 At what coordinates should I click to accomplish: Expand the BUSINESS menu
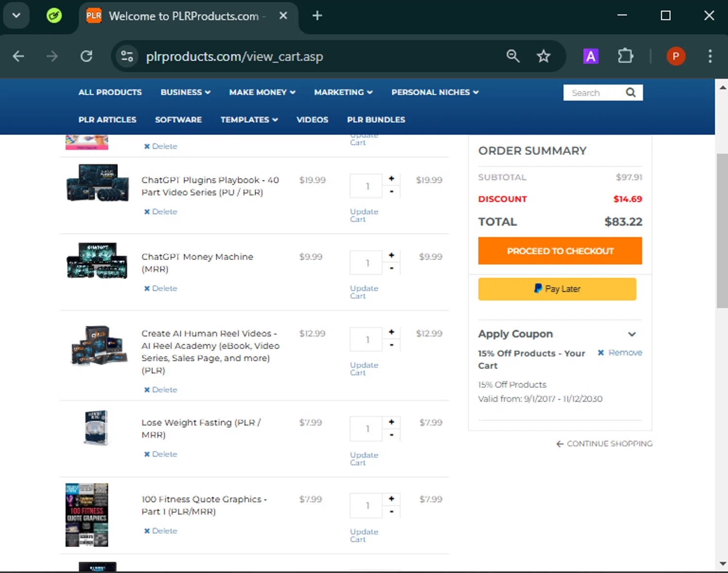pyautogui.click(x=185, y=92)
